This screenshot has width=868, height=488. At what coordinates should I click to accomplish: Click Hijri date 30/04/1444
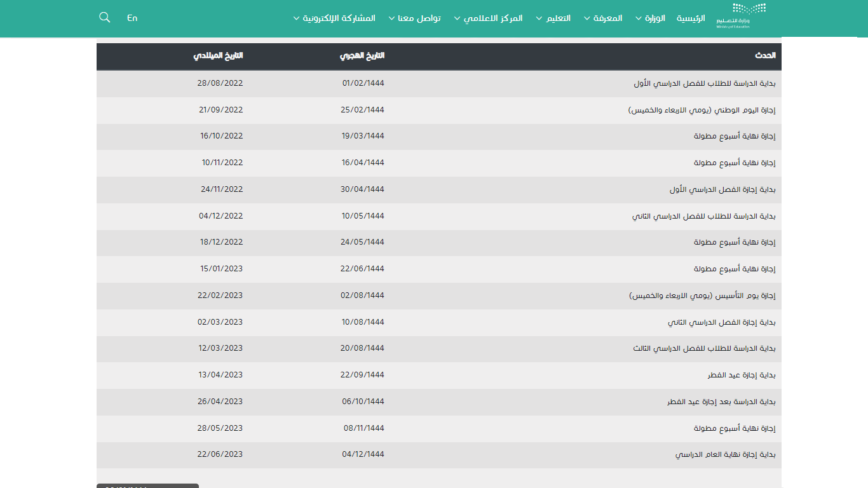tap(363, 189)
